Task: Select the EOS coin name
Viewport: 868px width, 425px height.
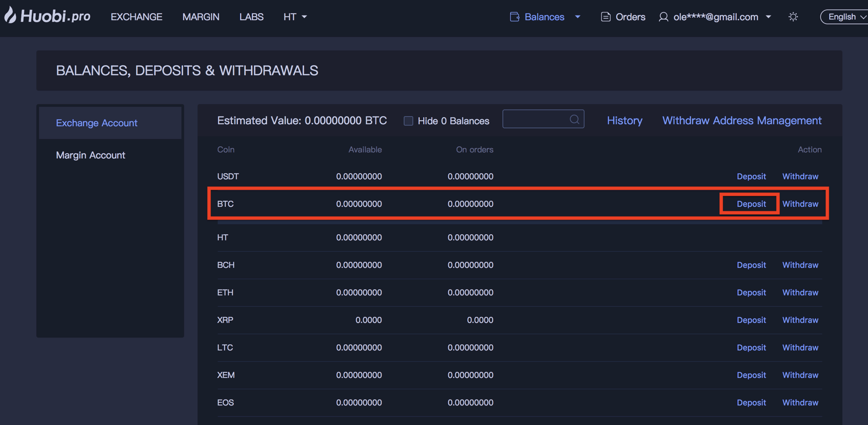Action: 225,403
